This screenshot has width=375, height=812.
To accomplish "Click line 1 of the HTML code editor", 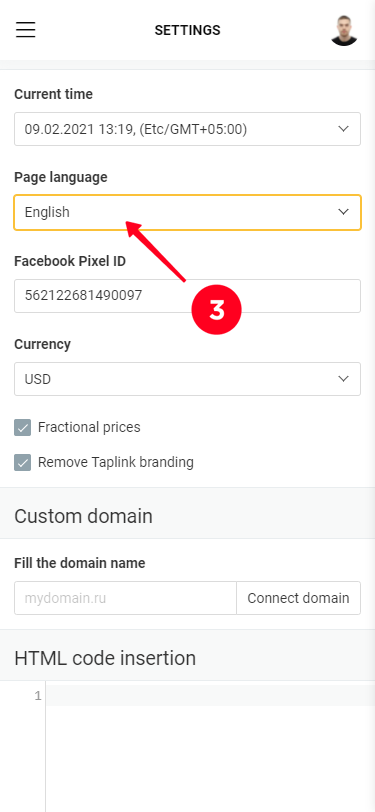I will click(210, 695).
